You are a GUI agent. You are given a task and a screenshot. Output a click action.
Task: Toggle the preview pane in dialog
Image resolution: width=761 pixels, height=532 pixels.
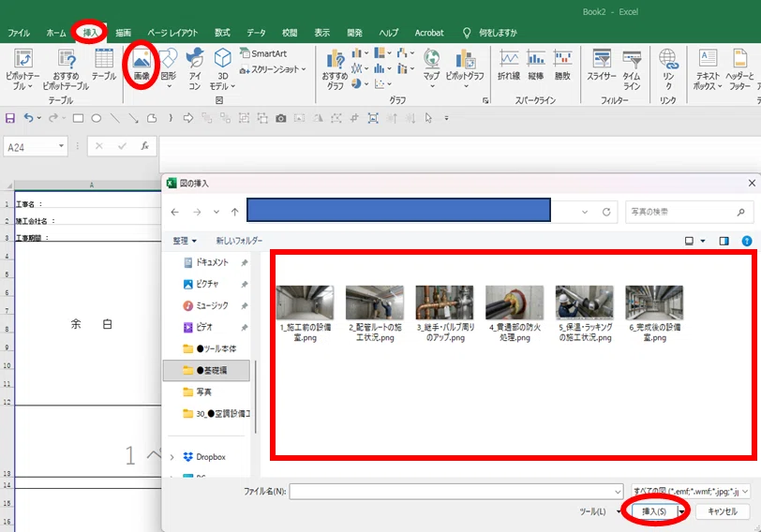coord(724,241)
